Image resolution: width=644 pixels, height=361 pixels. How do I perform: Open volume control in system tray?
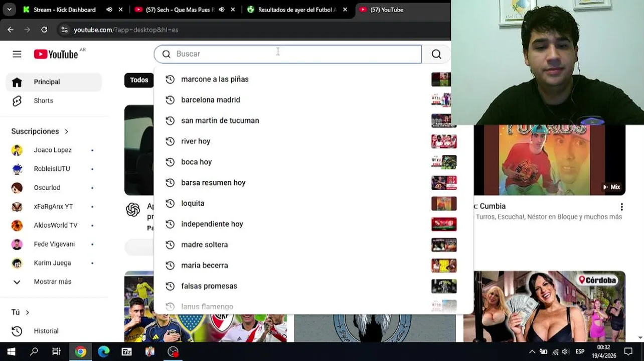[x=566, y=351]
